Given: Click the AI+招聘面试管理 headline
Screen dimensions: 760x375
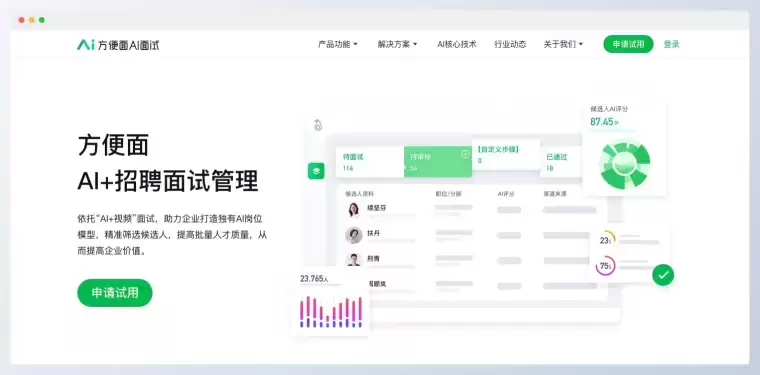Looking at the screenshot, I should click(168, 182).
